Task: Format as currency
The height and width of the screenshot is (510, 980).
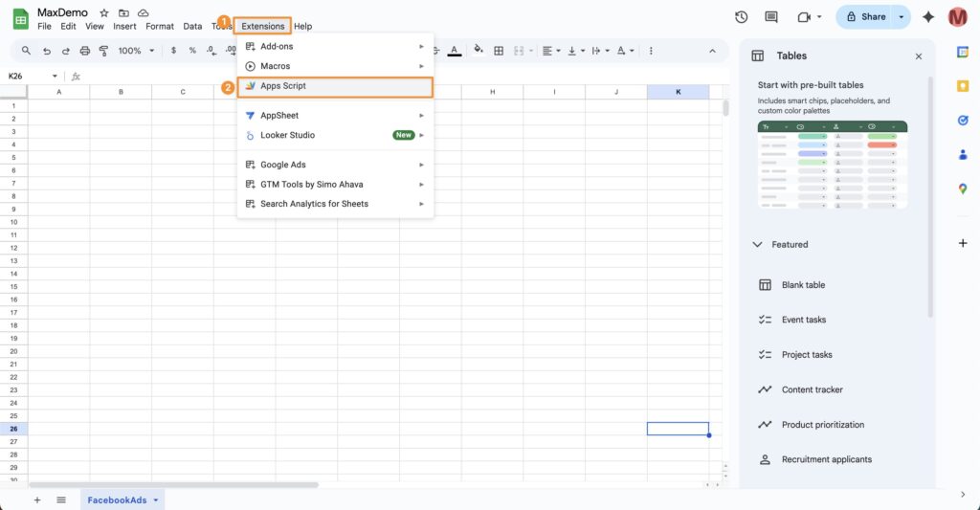Action: click(x=173, y=51)
